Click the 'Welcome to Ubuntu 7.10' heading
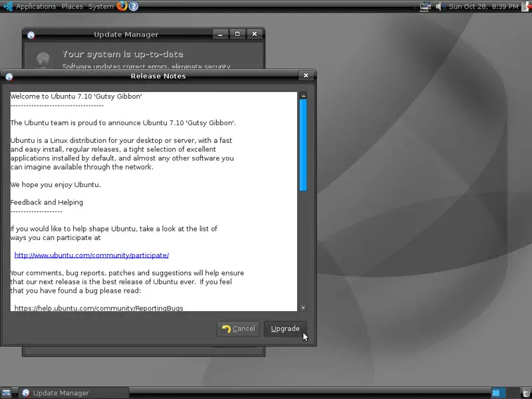 [x=76, y=96]
